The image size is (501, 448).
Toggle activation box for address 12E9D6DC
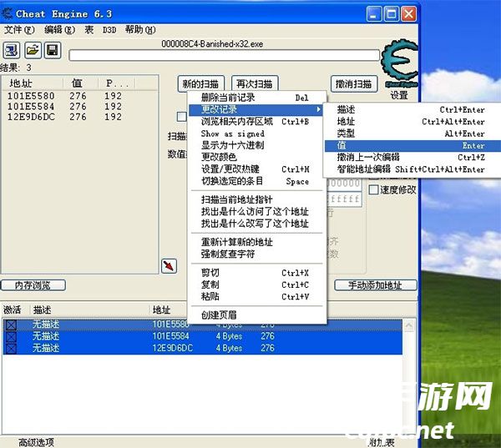point(11,348)
